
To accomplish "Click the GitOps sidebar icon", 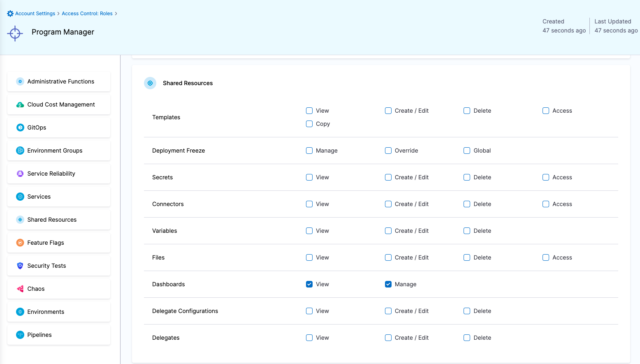I will click(20, 128).
